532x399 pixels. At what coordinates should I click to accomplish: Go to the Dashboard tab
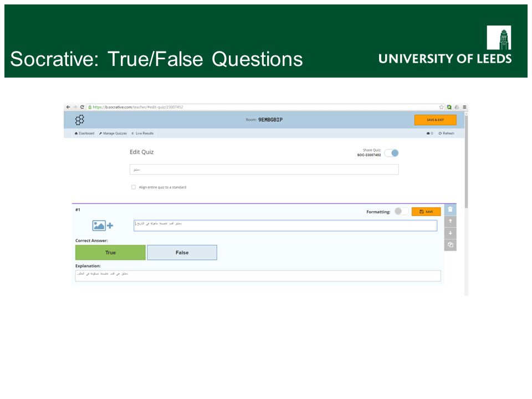pos(84,134)
